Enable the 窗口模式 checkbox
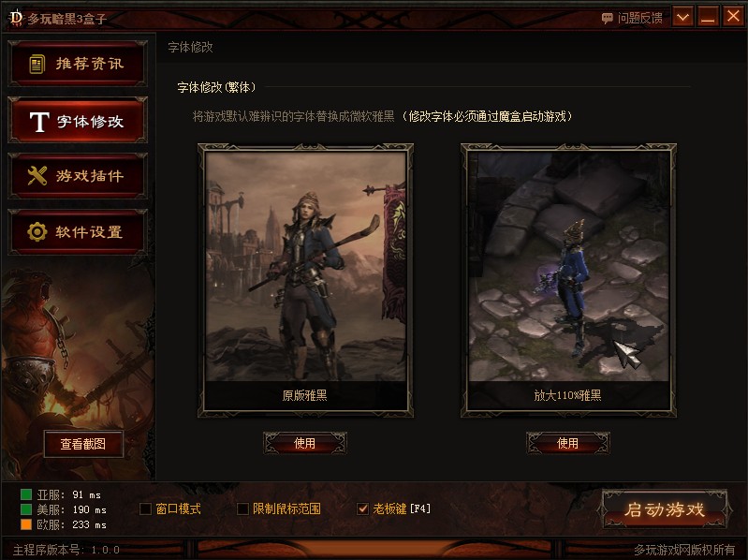 (x=146, y=508)
